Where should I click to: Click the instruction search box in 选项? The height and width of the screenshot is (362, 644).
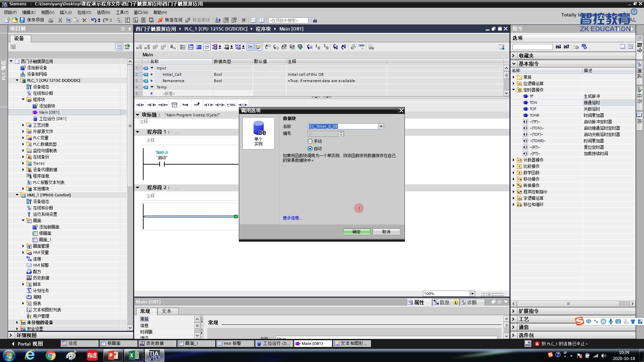[x=532, y=47]
